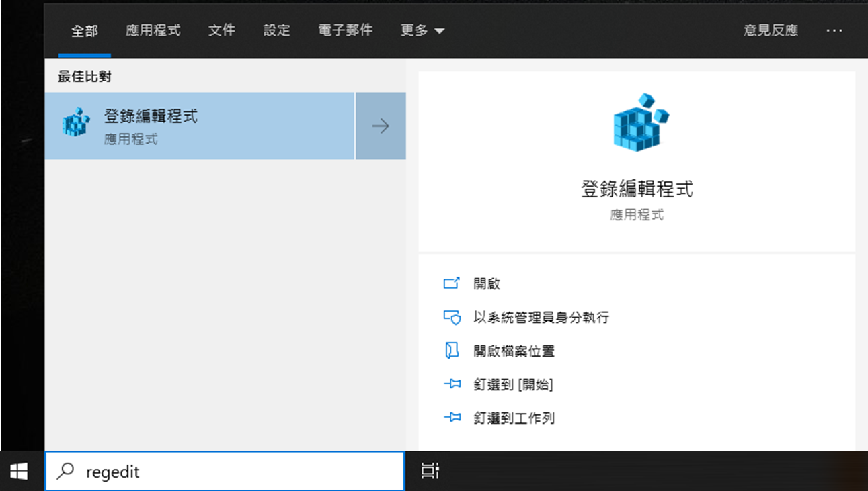Click the 登錄編輯程式 title in the preview pane

click(636, 189)
